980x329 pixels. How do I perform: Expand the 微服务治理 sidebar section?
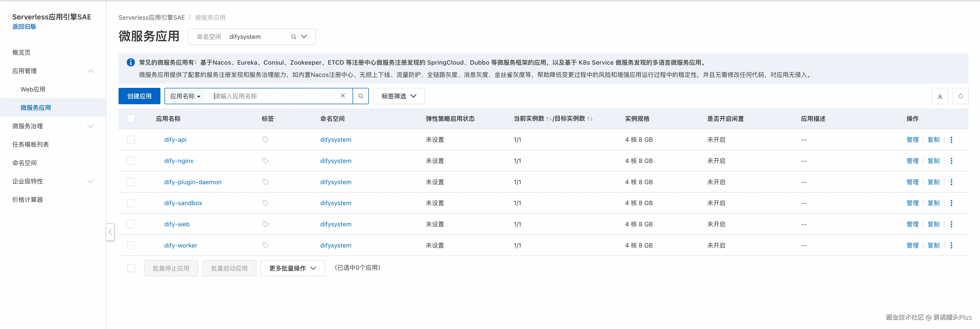[x=53, y=126]
